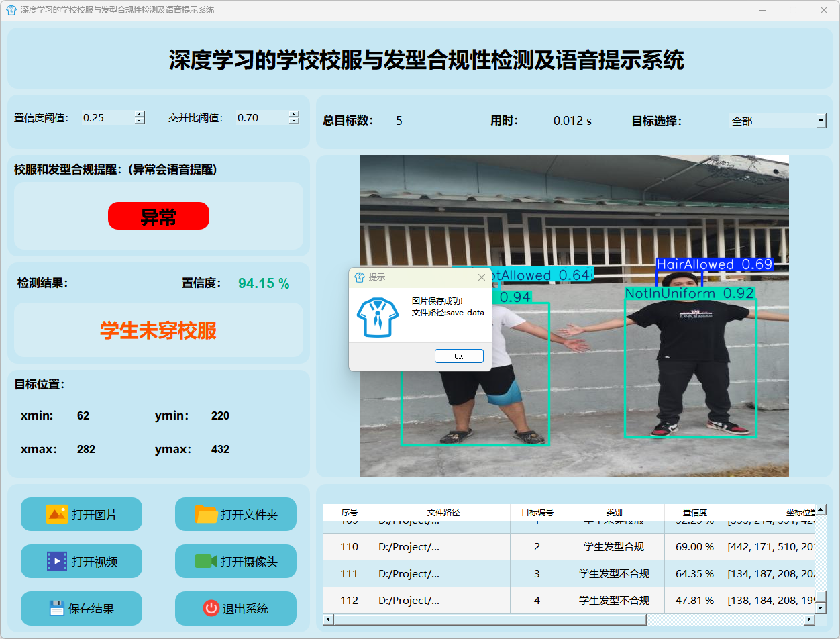Click the table's vertical scrollbar down arrow
The height and width of the screenshot is (639, 840).
pos(821,608)
